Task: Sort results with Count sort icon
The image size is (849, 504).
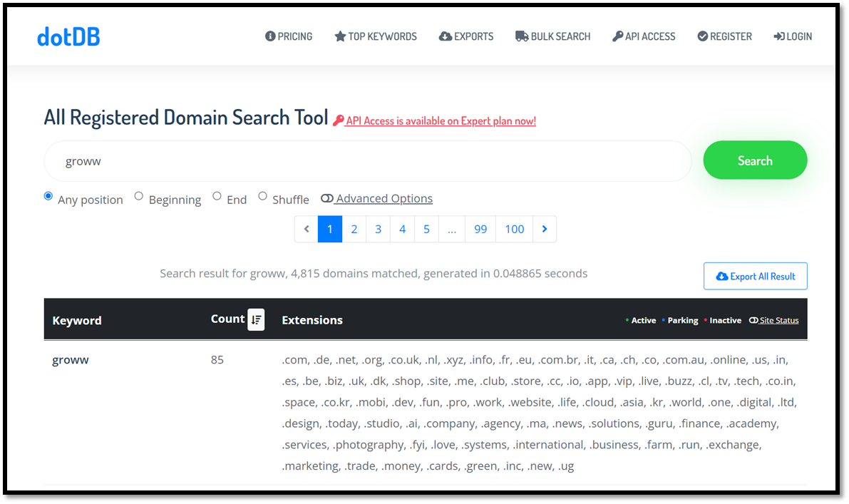Action: (x=256, y=319)
